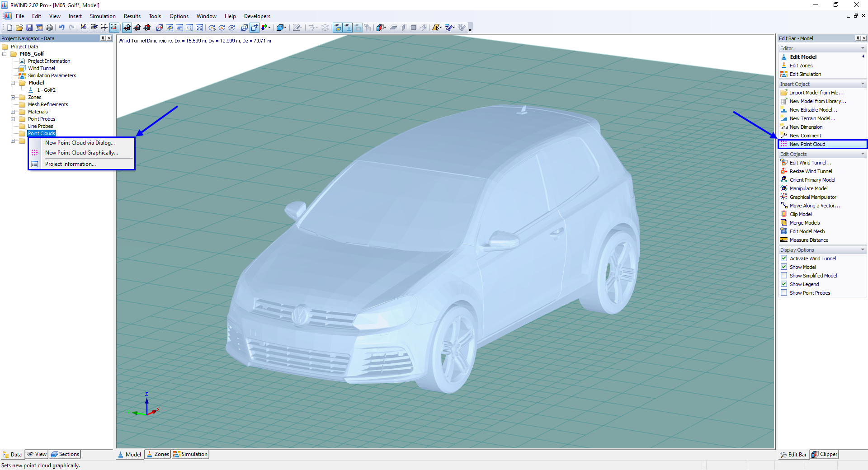Insert a New Terrain Model
This screenshot has height=470, width=868.
coord(812,118)
